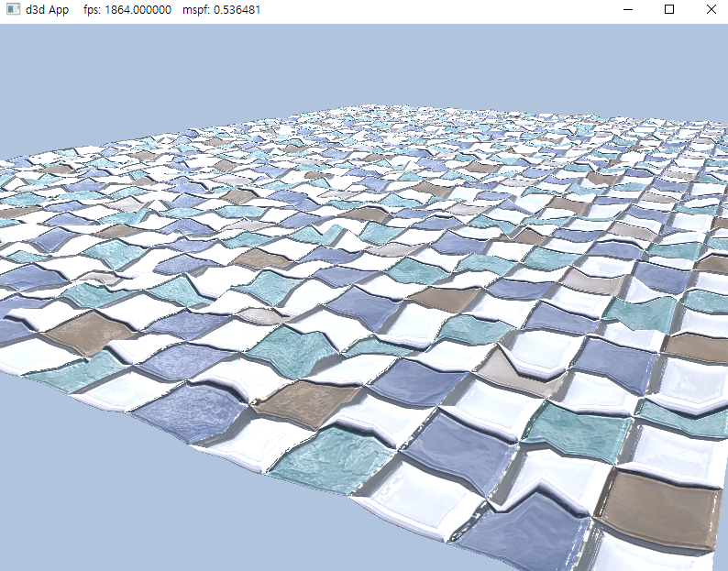Click the "d3d App" title text

tap(48, 10)
